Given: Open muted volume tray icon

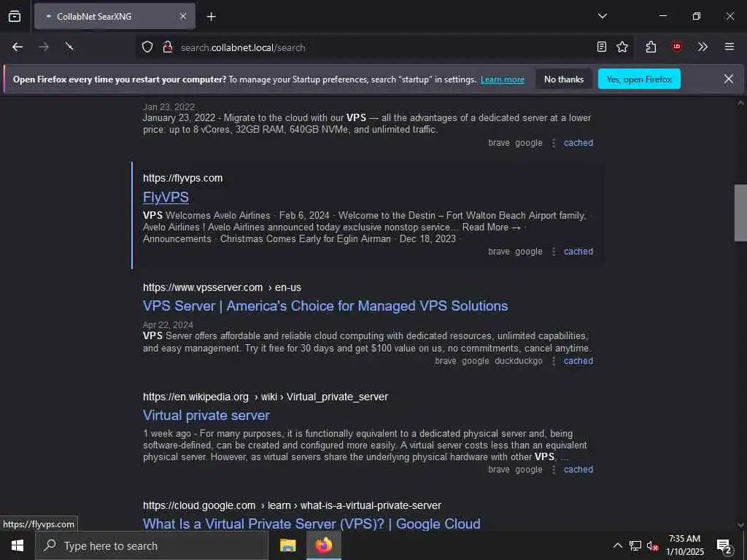Looking at the screenshot, I should click(653, 545).
